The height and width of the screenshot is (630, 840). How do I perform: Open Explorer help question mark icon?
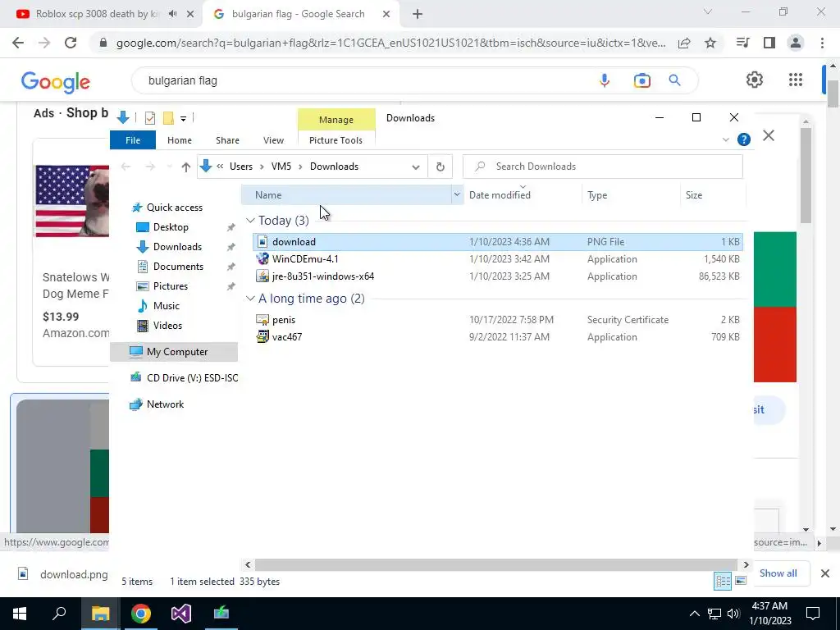coord(743,139)
